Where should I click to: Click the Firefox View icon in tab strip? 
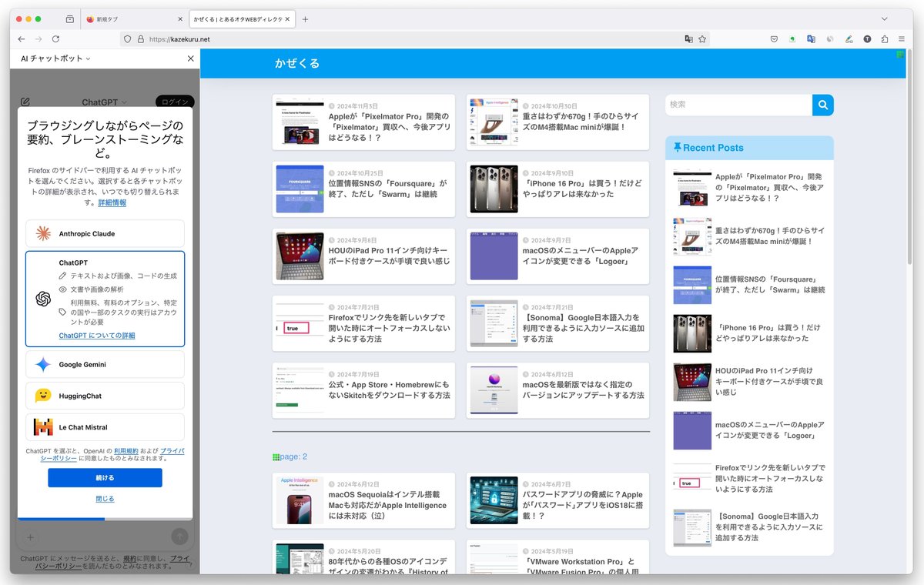tap(70, 18)
